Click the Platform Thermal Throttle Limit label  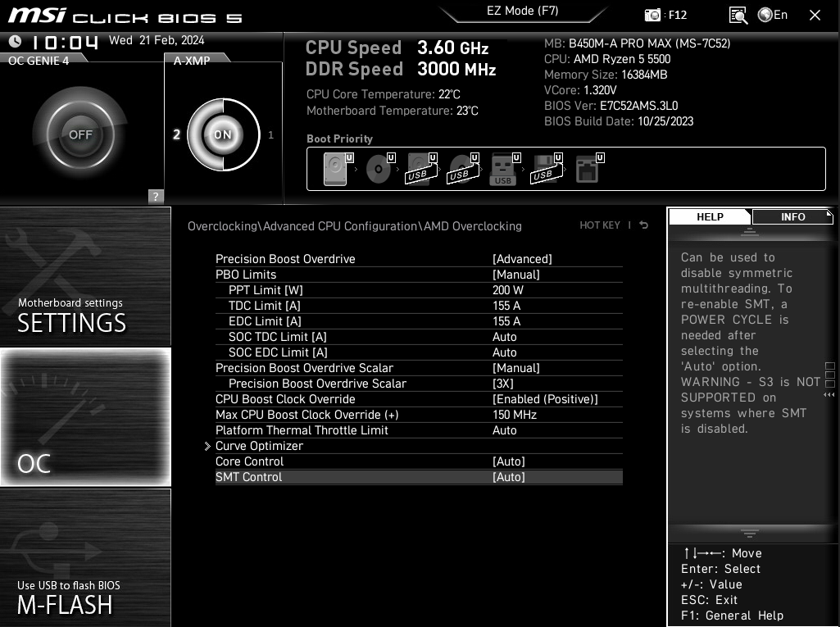point(302,430)
